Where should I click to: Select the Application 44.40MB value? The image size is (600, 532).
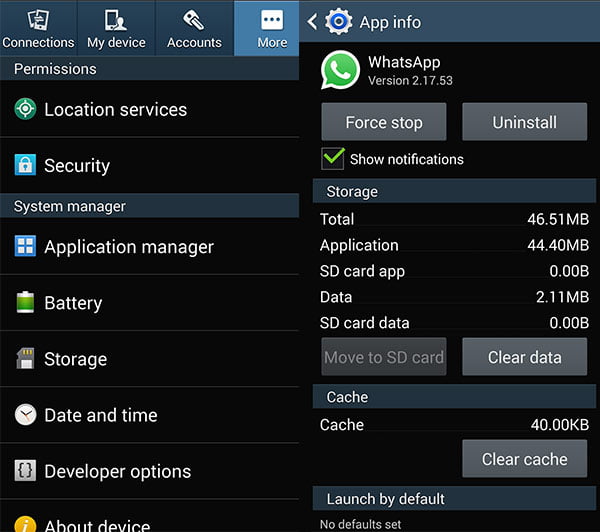point(558,245)
